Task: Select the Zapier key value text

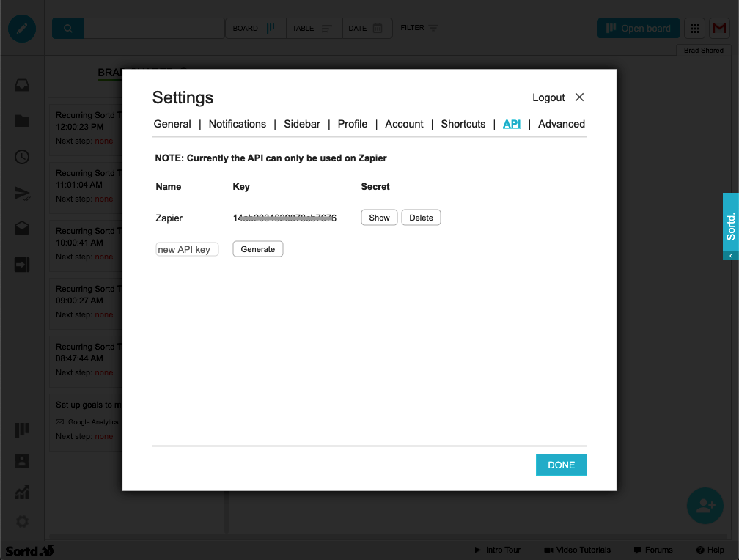Action: [x=284, y=218]
